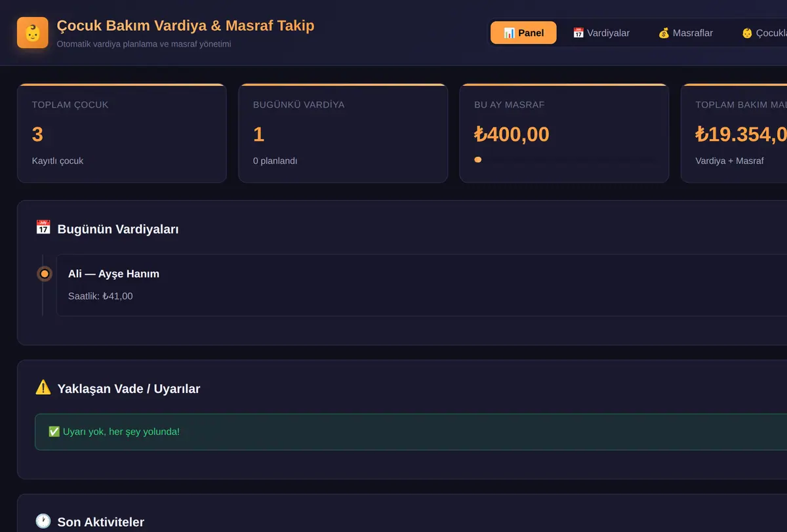Image resolution: width=787 pixels, height=532 pixels.
Task: Click the 'Kayıtlı çocuk' label
Action: click(58, 161)
